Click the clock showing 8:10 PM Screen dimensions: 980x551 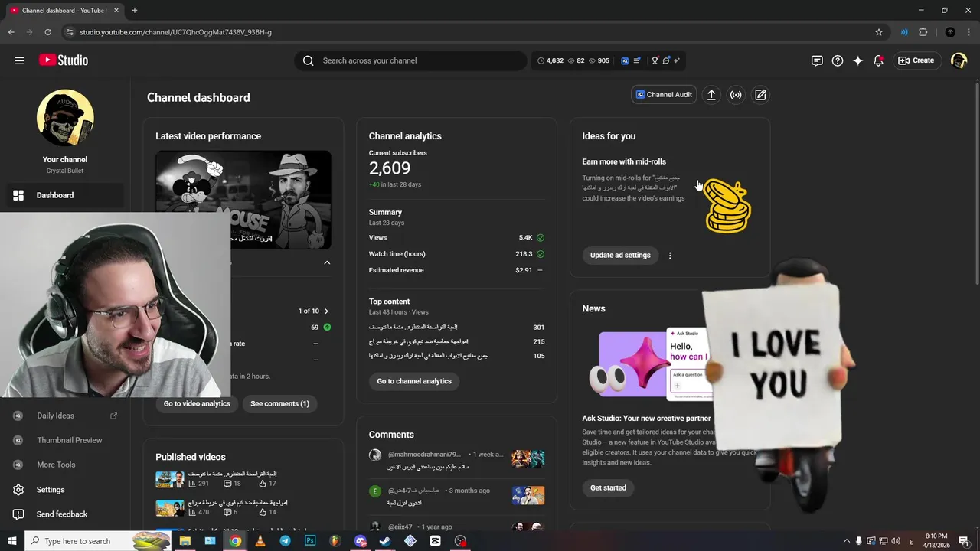click(936, 541)
